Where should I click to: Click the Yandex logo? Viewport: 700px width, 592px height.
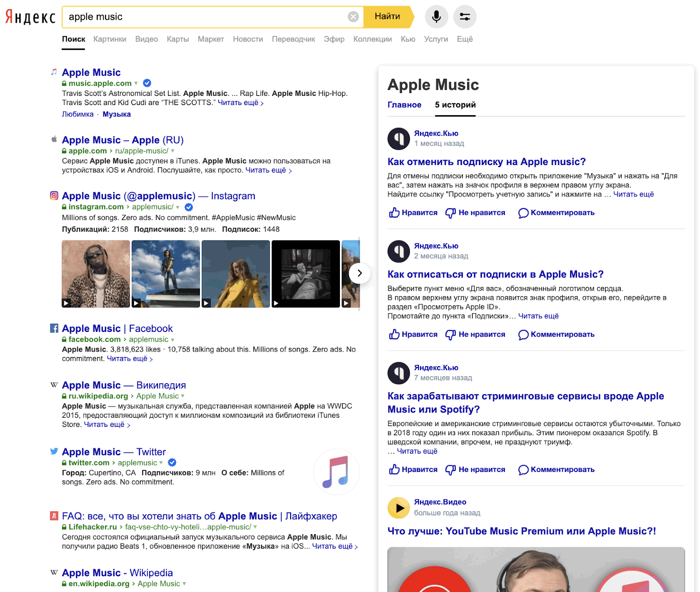pyautogui.click(x=30, y=17)
